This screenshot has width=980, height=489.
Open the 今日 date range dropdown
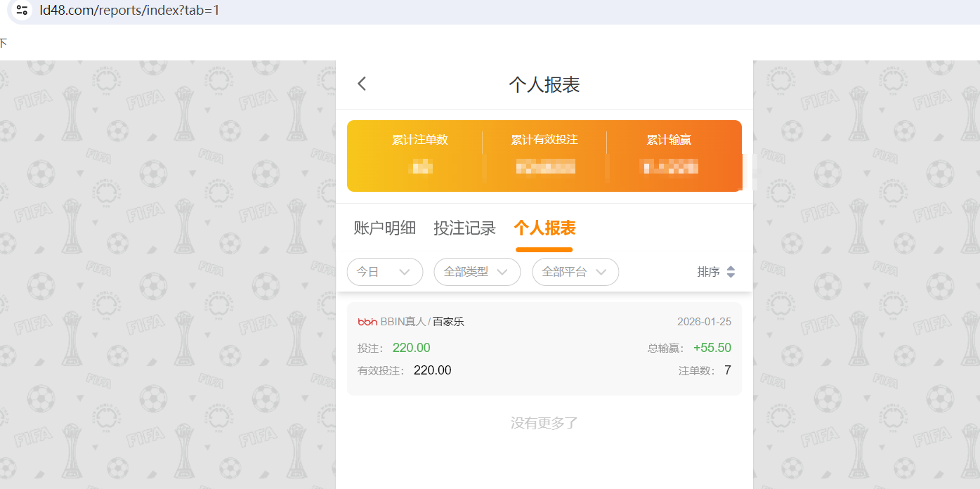(x=384, y=271)
